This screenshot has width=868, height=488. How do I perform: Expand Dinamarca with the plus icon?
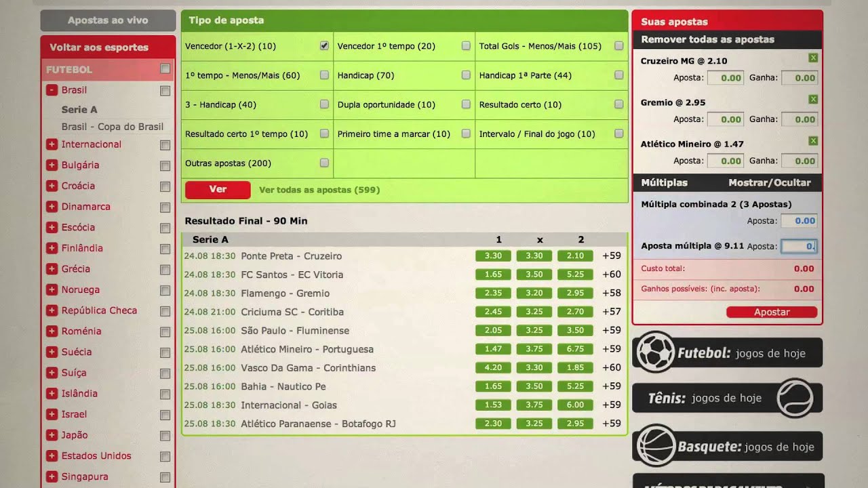click(x=52, y=207)
